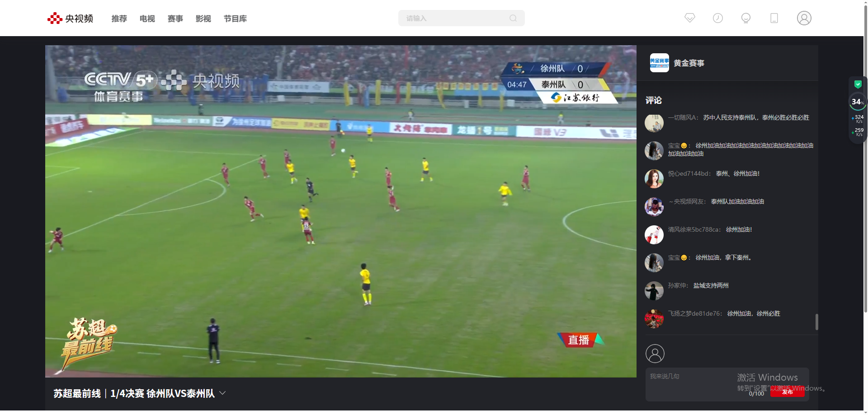Image resolution: width=868 pixels, height=415 pixels.
Task: Open the VIP diamond icon in header
Action: (690, 18)
